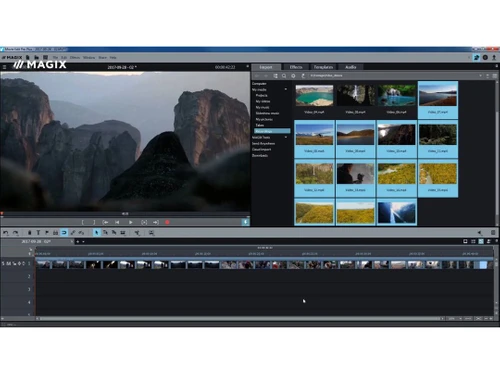Open the Window menu
Image resolution: width=500 pixels, height=375 pixels.
click(89, 58)
